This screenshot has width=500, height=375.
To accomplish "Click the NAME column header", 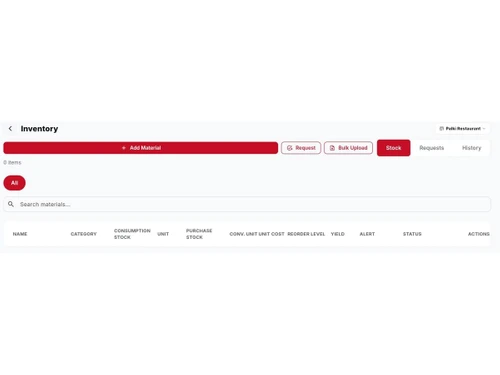I will (x=20, y=234).
